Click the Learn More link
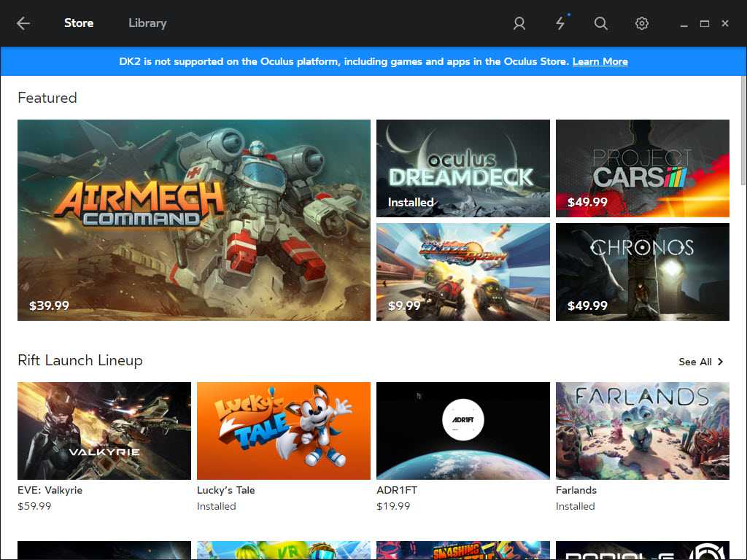The height and width of the screenshot is (560, 747). pyautogui.click(x=600, y=62)
